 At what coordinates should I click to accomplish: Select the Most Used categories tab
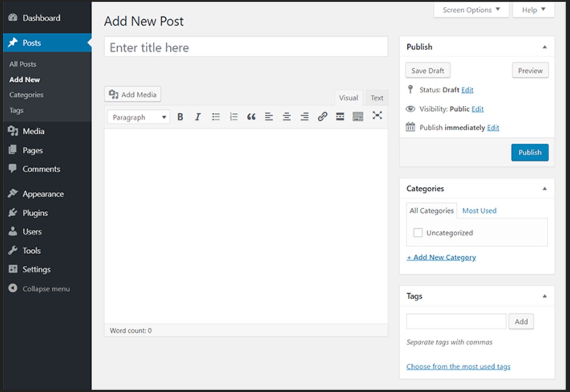(x=479, y=211)
